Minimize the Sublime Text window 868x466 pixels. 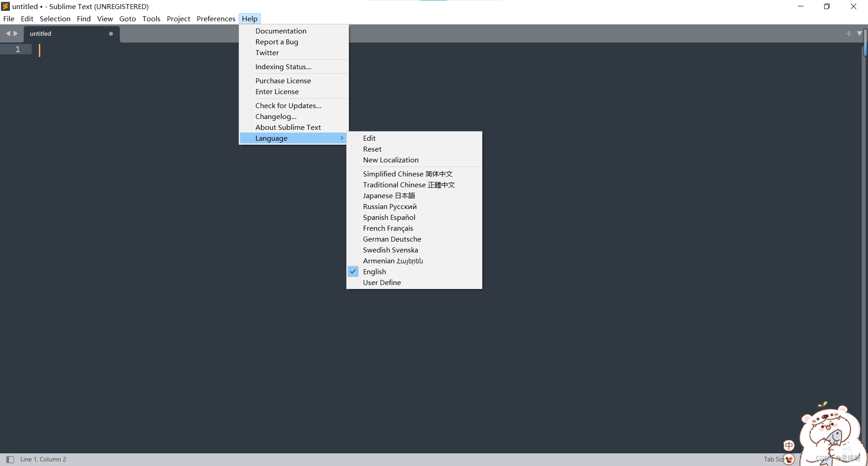[x=801, y=6]
